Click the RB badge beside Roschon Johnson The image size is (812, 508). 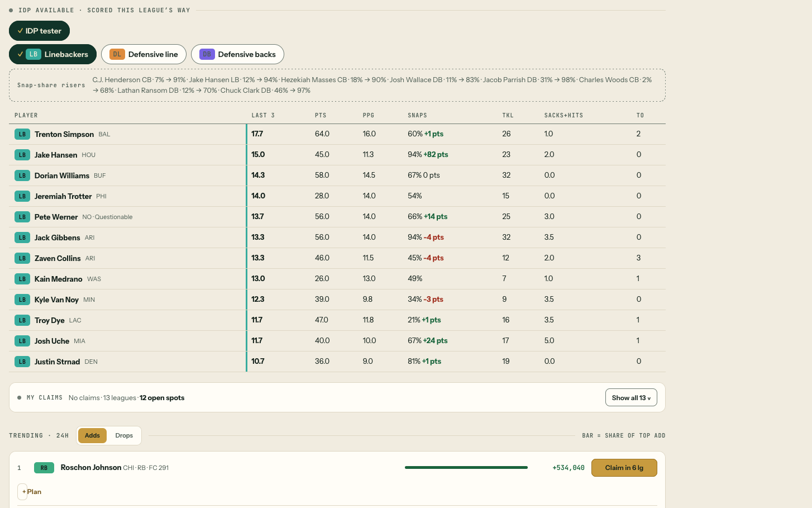[x=44, y=468]
